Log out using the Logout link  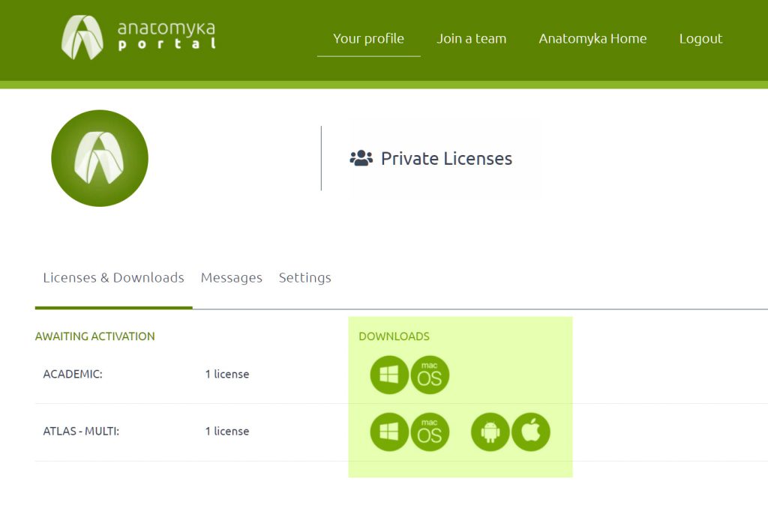point(700,39)
